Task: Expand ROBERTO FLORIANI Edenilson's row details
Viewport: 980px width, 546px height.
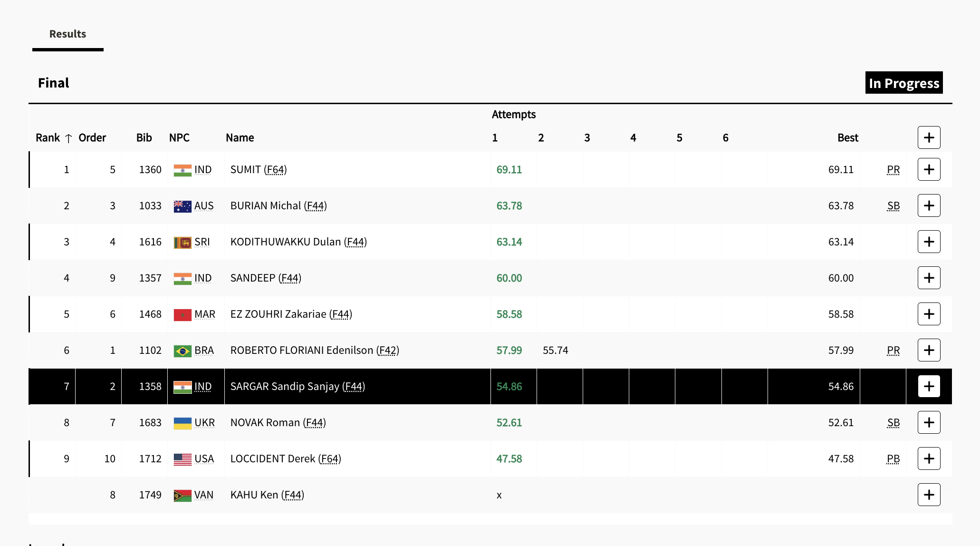Action: [x=929, y=351]
